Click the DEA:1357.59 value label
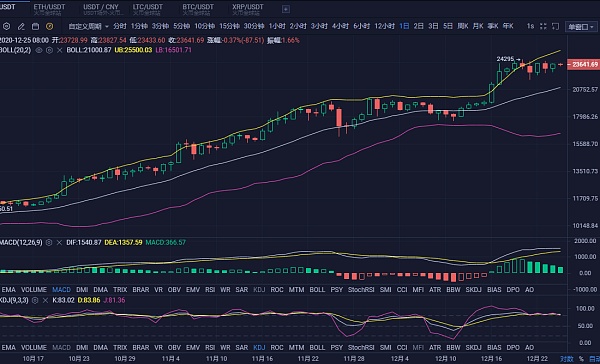 [x=123, y=243]
